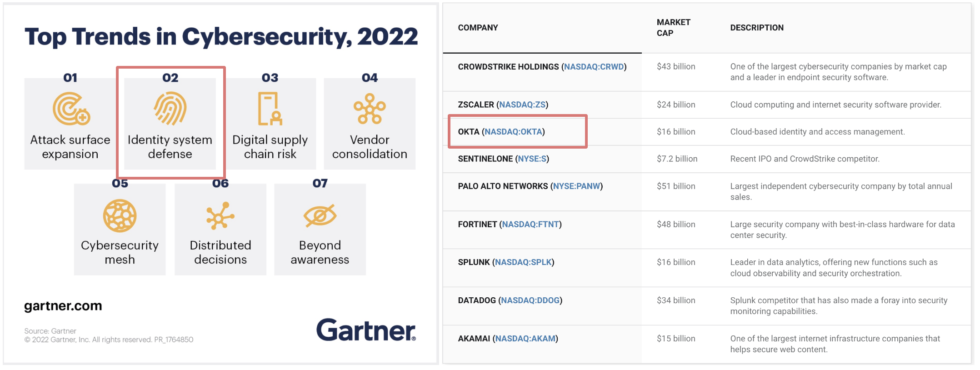Screen dimensions: 980x370
Task: Click the 2022 Gartner copyright line
Action: (109, 340)
